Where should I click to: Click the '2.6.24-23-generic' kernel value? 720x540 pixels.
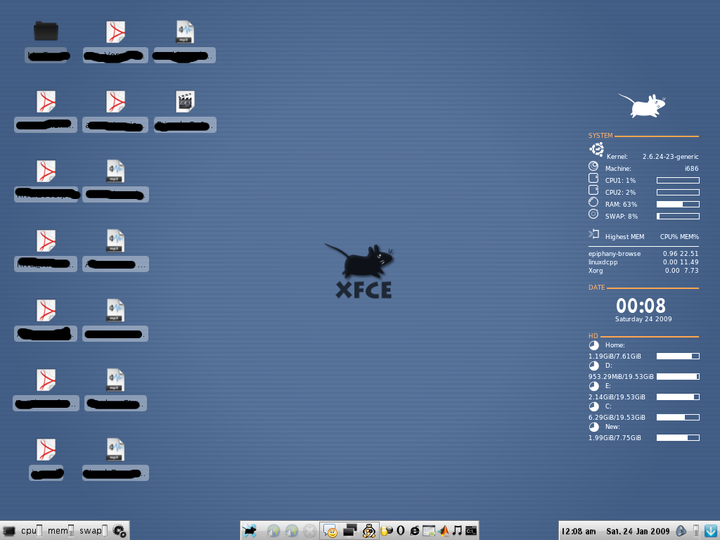pyautogui.click(x=670, y=157)
